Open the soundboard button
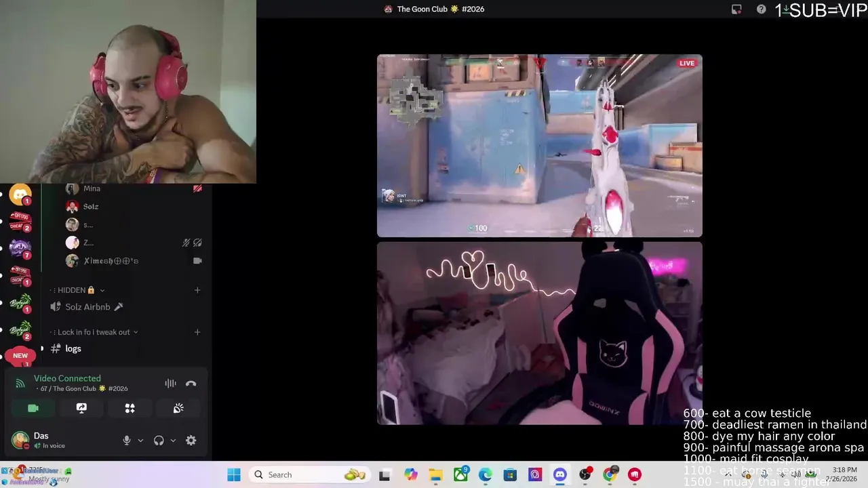This screenshot has height=488, width=868. point(178,408)
